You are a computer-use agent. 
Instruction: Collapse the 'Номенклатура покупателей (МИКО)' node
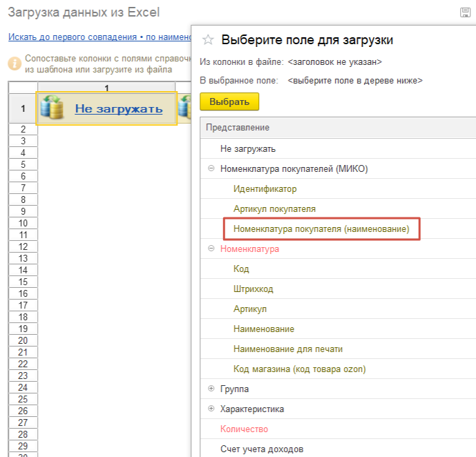pyautogui.click(x=211, y=168)
